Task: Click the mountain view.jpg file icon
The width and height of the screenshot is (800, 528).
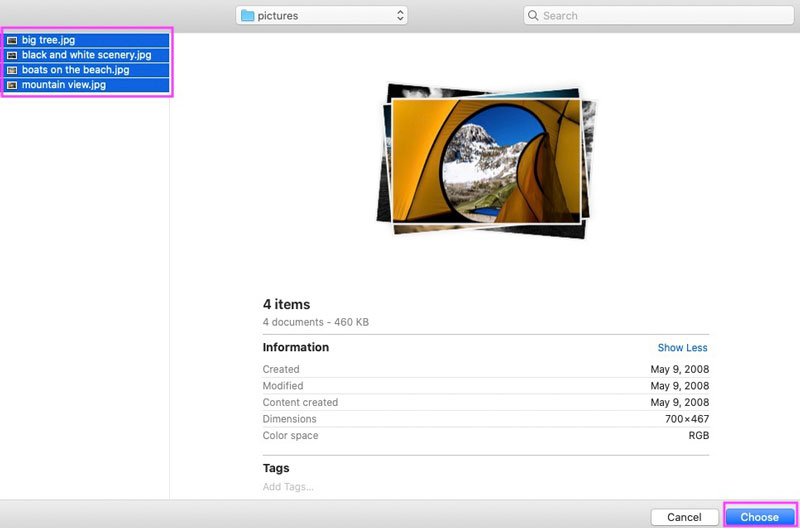Action: 12,85
